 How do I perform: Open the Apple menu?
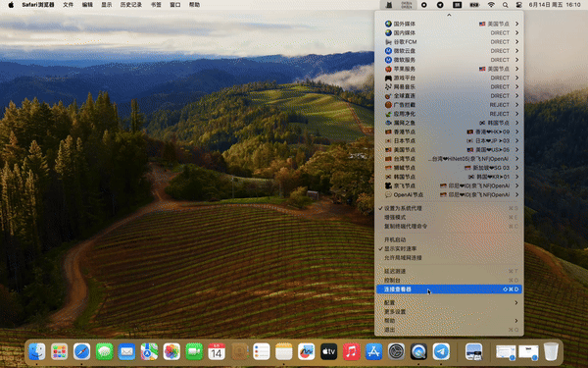tap(11, 5)
